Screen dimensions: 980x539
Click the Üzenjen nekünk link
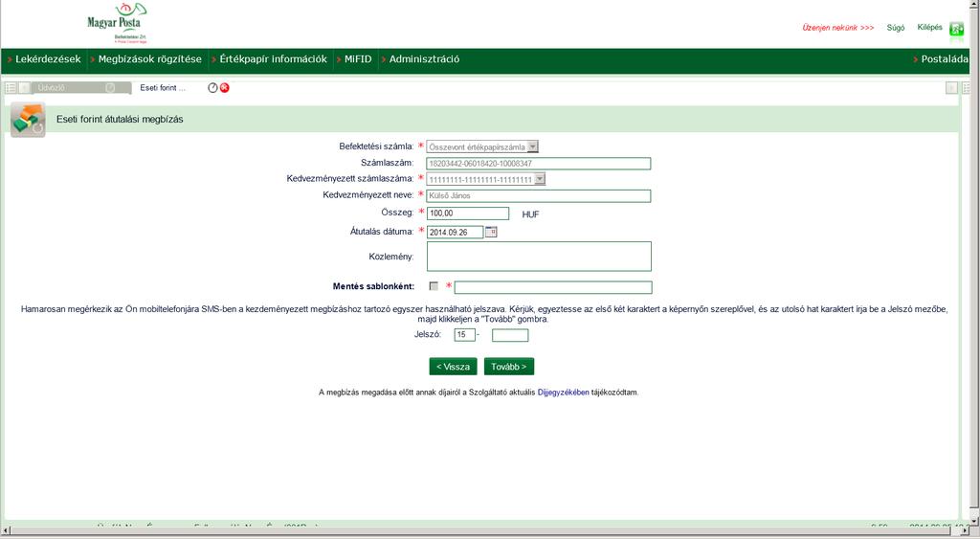pos(838,28)
